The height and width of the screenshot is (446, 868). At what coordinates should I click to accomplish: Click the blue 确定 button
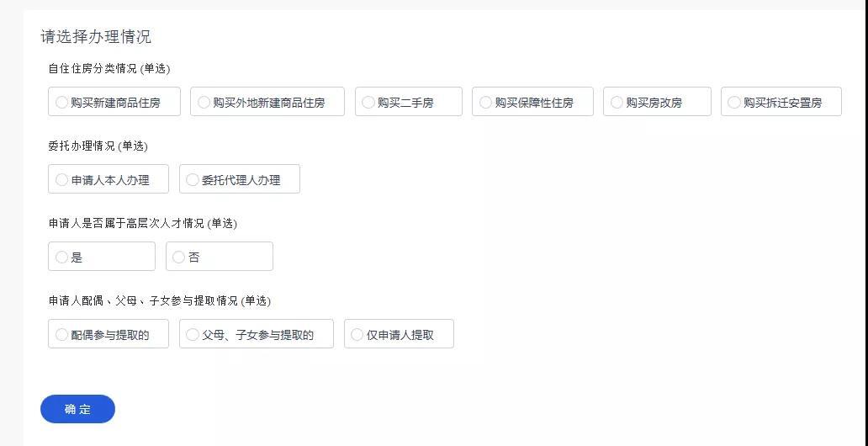pos(77,409)
